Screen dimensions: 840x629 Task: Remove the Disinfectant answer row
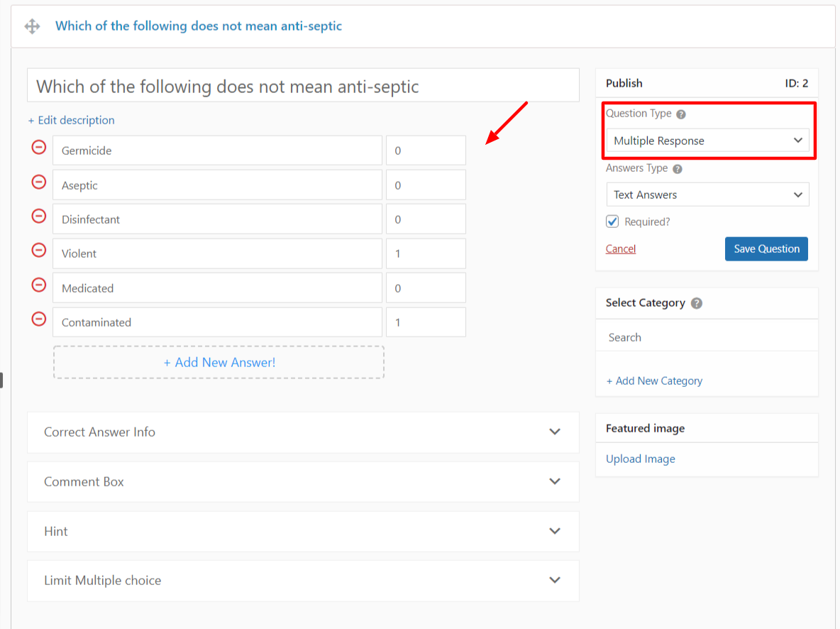pyautogui.click(x=39, y=217)
